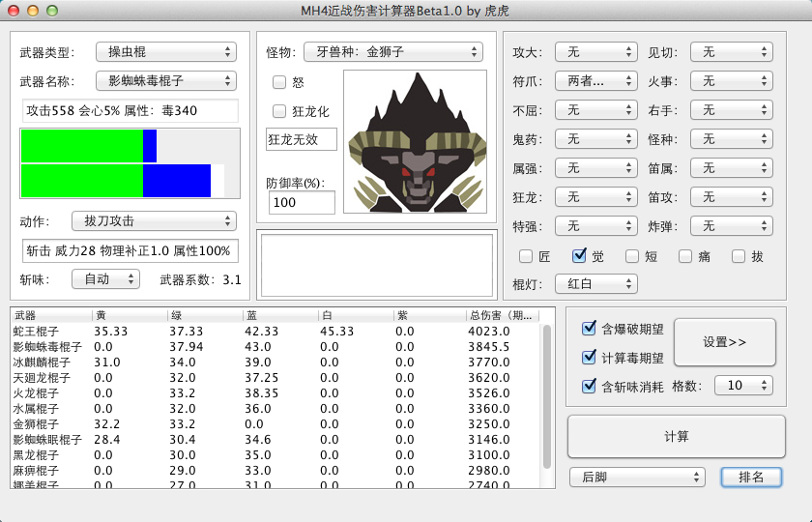The image size is (812, 522).
Task: Click the 计算 button
Action: (x=677, y=437)
